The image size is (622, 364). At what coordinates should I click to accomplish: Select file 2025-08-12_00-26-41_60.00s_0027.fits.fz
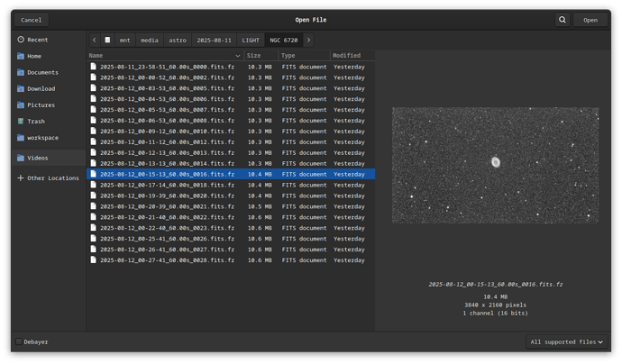click(x=231, y=249)
